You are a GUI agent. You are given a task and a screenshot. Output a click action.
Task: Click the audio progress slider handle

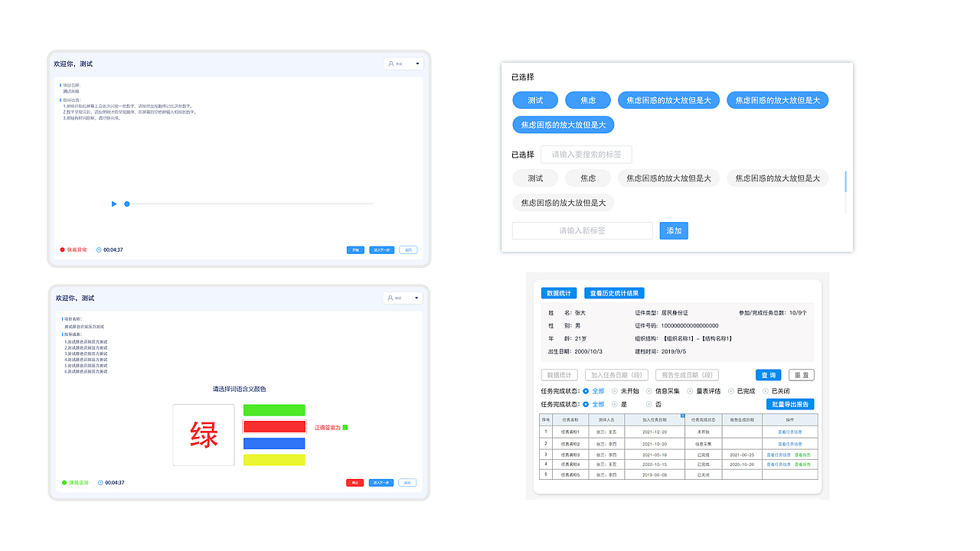[127, 204]
